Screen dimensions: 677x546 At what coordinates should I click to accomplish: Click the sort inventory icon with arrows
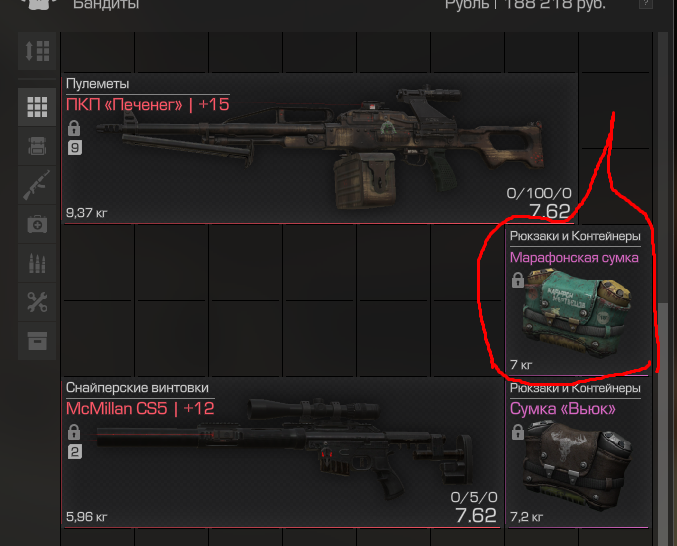point(37,51)
